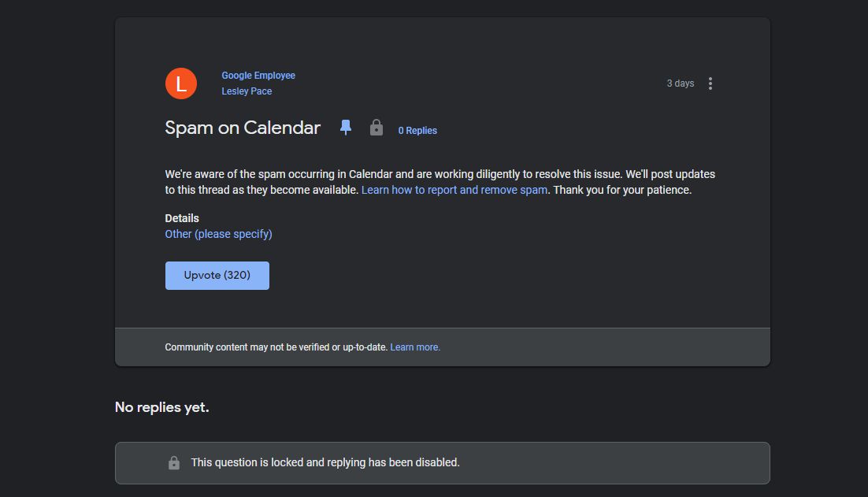Click the '3 days' post timestamp
This screenshot has height=497, width=868.
click(x=681, y=83)
